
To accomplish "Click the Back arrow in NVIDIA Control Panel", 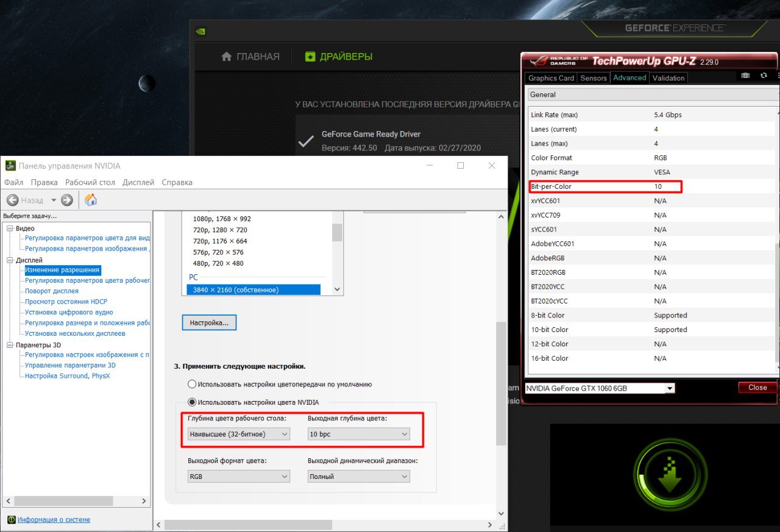I will pyautogui.click(x=13, y=200).
